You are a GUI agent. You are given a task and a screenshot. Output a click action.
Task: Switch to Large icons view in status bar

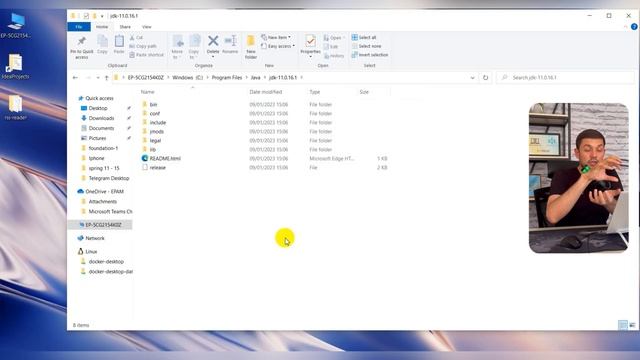click(632, 325)
